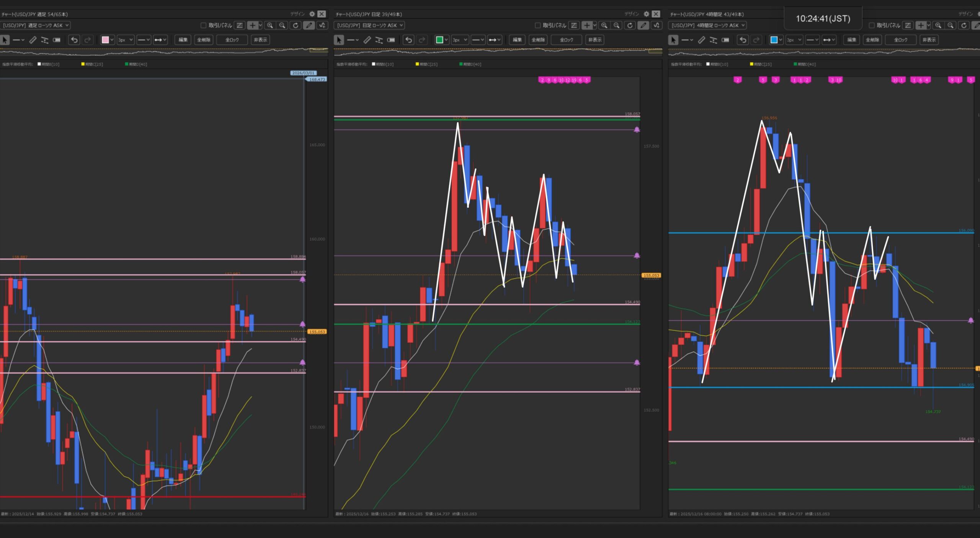Open the 4時間足 ローソク ASK dropdown
The height and width of the screenshot is (538, 980).
click(x=707, y=25)
